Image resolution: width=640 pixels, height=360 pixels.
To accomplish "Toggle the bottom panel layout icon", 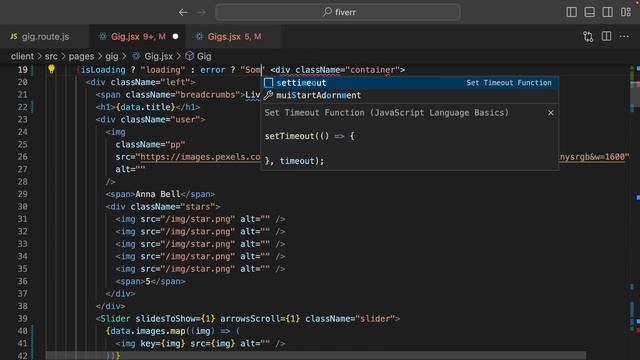I will tap(589, 12).
